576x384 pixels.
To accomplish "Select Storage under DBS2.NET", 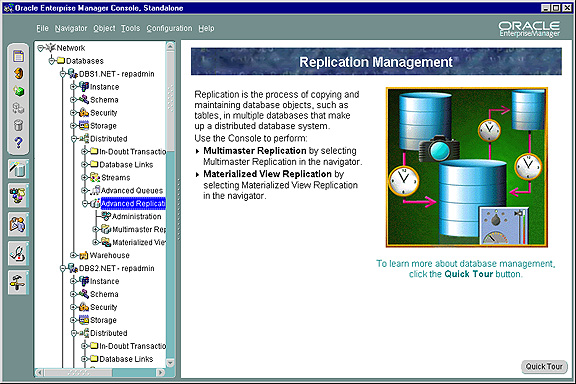I will coord(103,320).
